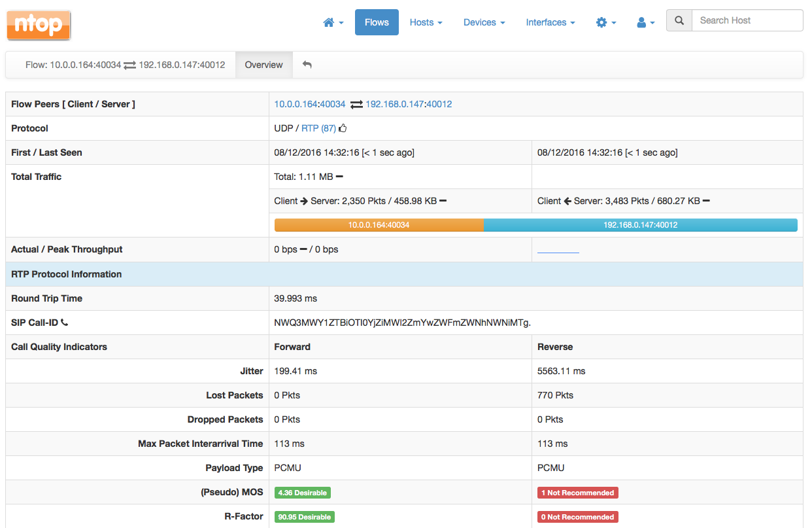Image resolution: width=812 pixels, height=528 pixels.
Task: Click the Call Quality Indicators label
Action: pos(59,347)
